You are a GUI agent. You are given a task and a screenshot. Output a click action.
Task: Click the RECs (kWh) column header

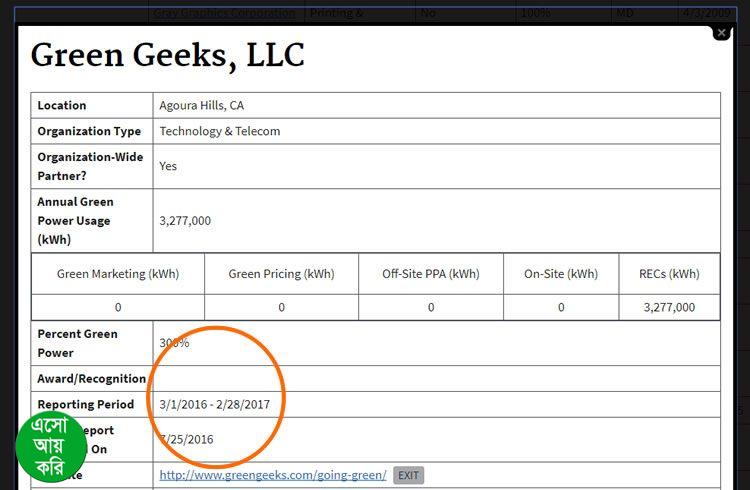(669, 274)
